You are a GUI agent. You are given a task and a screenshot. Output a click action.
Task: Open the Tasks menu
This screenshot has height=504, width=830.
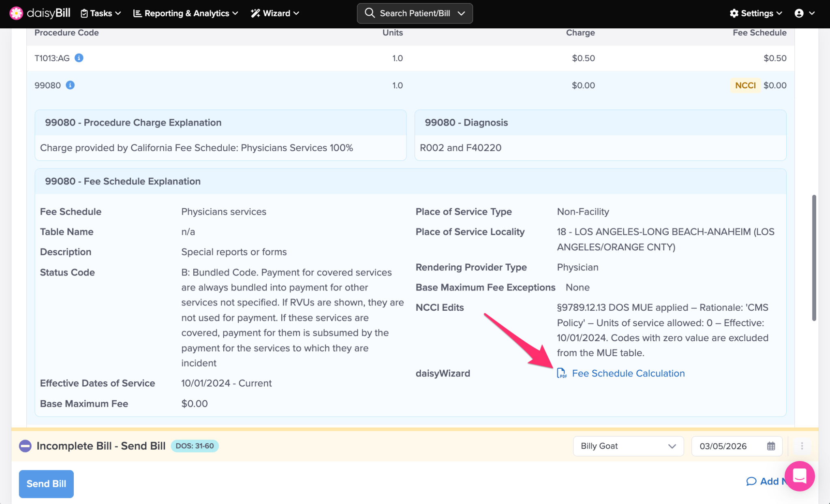click(x=101, y=13)
